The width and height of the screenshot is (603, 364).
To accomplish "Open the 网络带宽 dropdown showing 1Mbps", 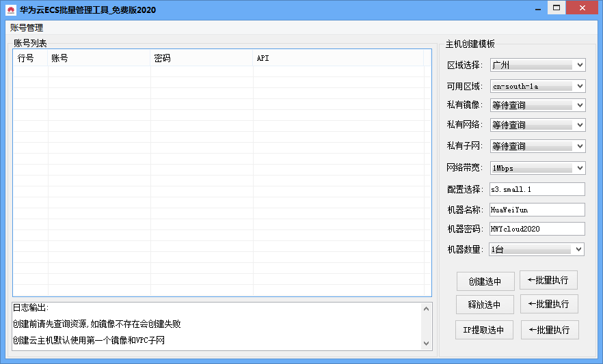I will coord(537,168).
